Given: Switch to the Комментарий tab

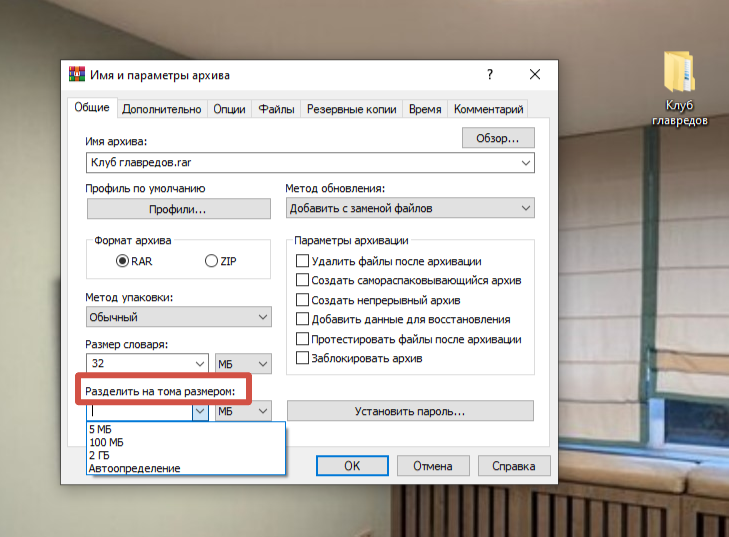Looking at the screenshot, I should [x=488, y=109].
